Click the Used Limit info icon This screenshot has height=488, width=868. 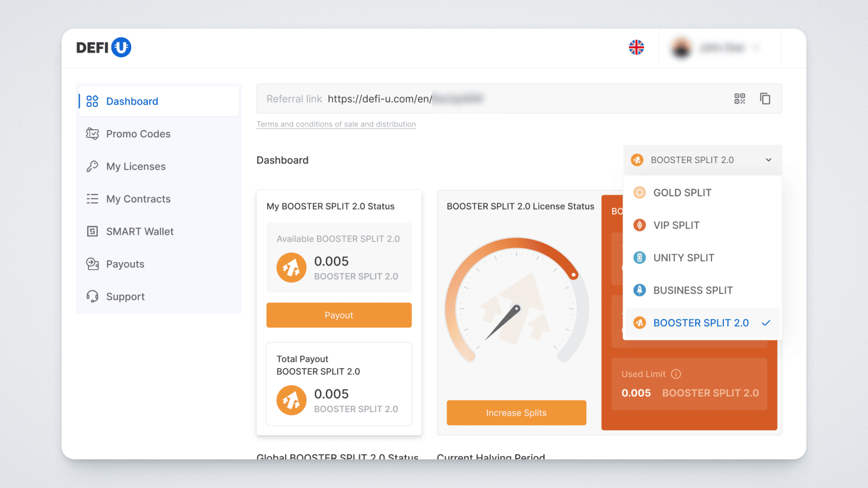(x=676, y=374)
